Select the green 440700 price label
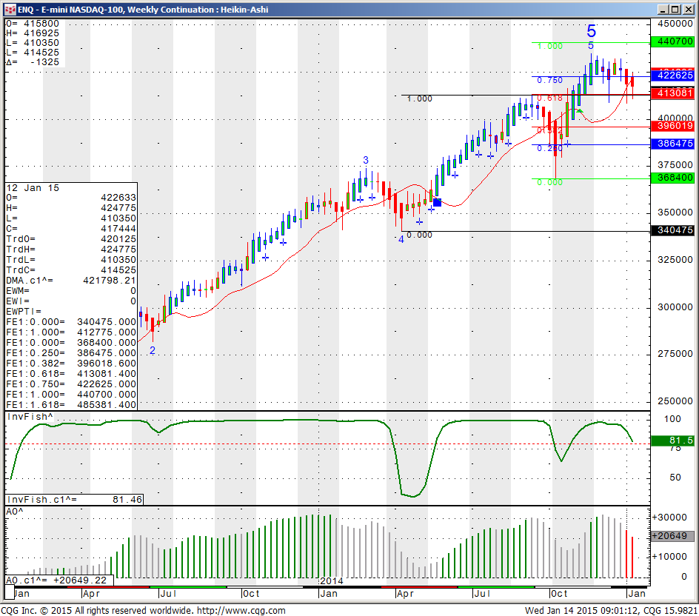This screenshot has height=616, width=699. pos(672,42)
